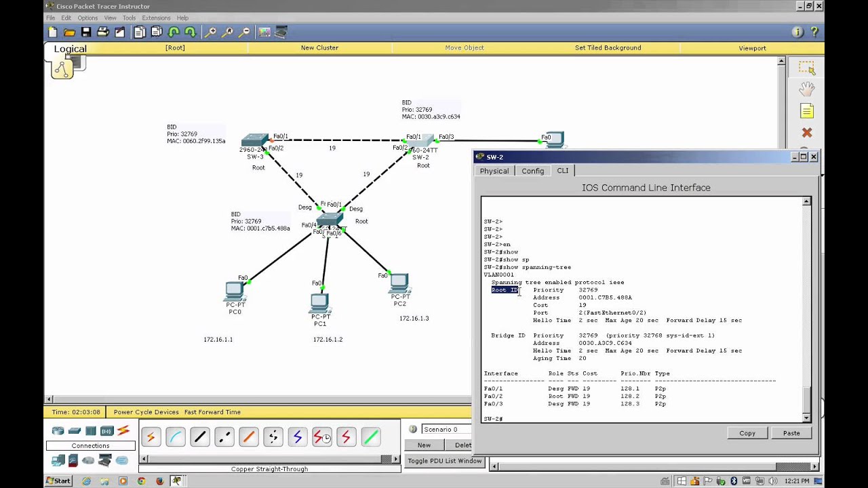
Task: Click the connection palette scrollbar right arrow
Action: 396,459
